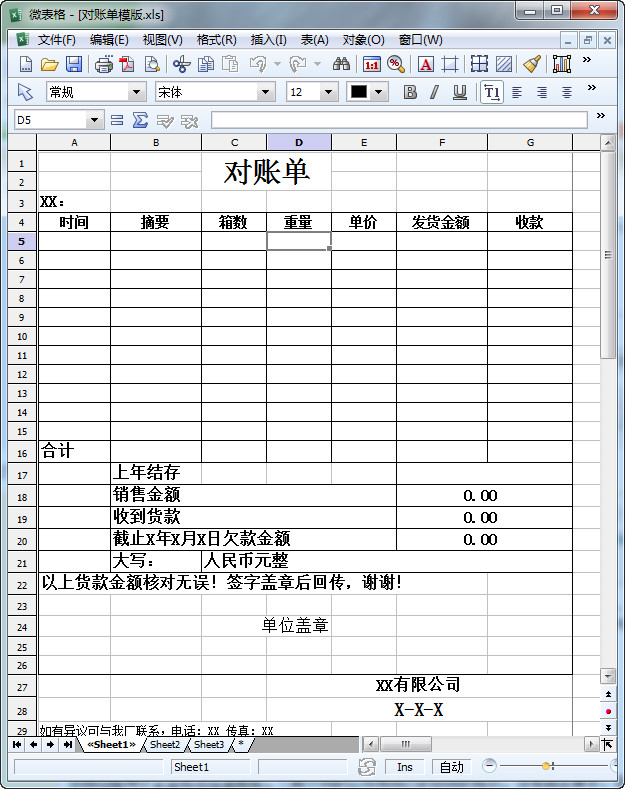Click the zoom slider handle in the status bar
Viewport: 625px width, 789px height.
click(x=546, y=766)
